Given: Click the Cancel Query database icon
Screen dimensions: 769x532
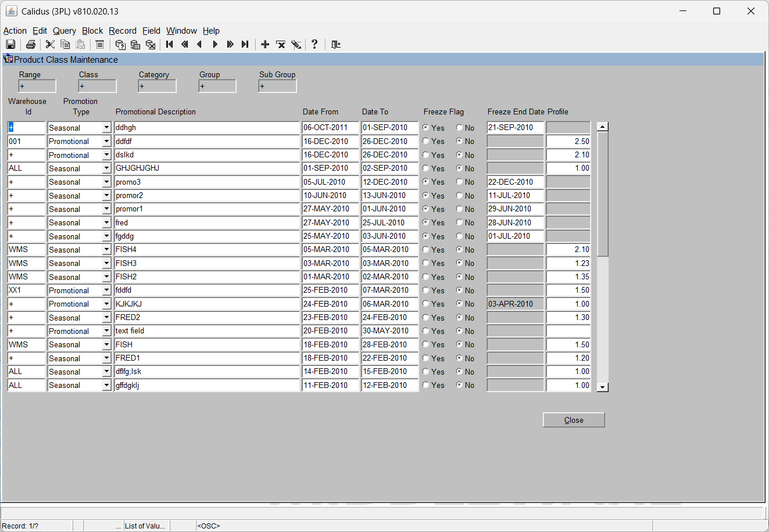Looking at the screenshot, I should (151, 44).
